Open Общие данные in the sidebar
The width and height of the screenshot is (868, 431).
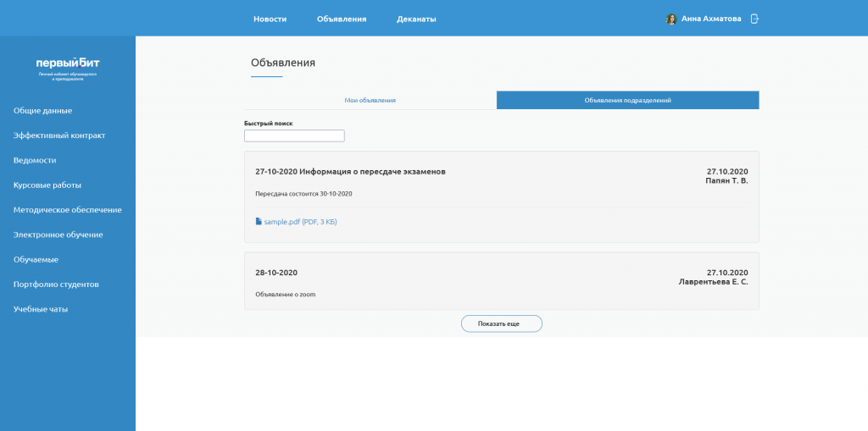pos(42,111)
